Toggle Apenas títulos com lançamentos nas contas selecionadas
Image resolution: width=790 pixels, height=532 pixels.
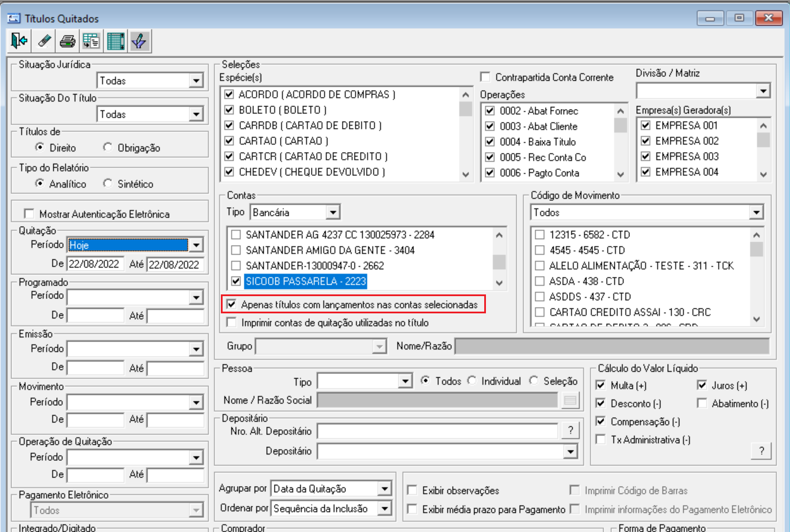point(231,304)
